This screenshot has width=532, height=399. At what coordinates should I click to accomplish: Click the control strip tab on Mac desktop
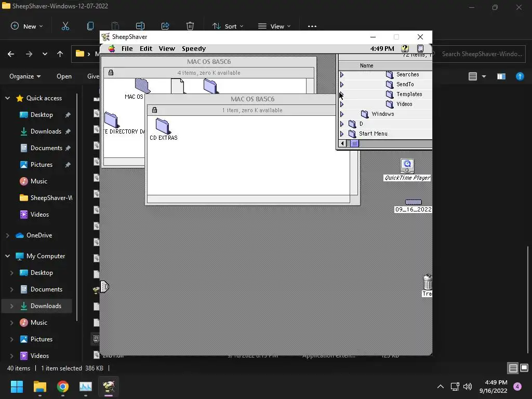coord(104,287)
